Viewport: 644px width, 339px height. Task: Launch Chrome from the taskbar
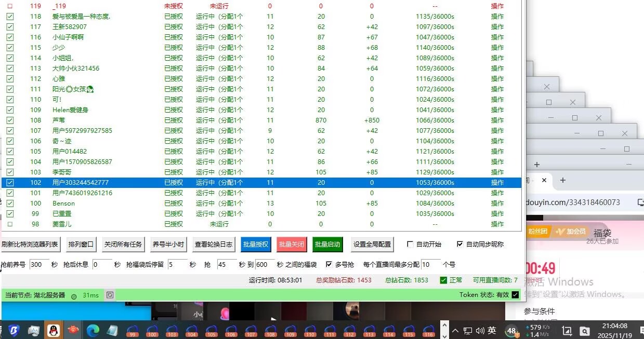coord(94,330)
